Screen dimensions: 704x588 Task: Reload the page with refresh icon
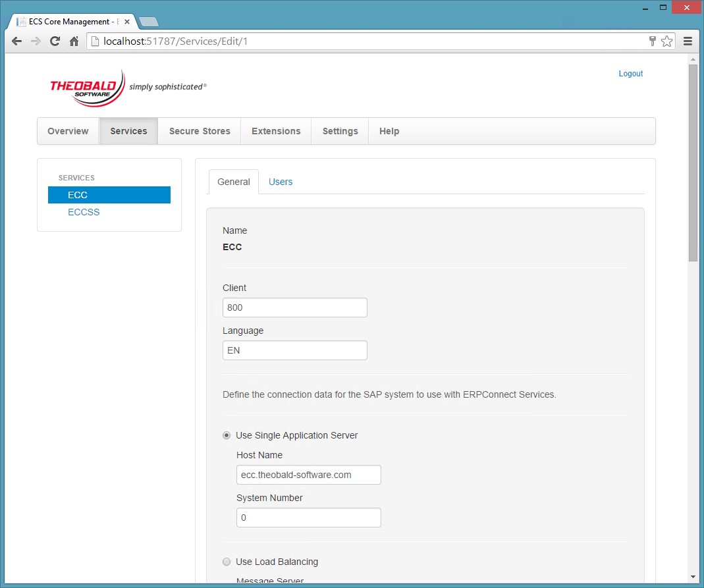pyautogui.click(x=55, y=41)
